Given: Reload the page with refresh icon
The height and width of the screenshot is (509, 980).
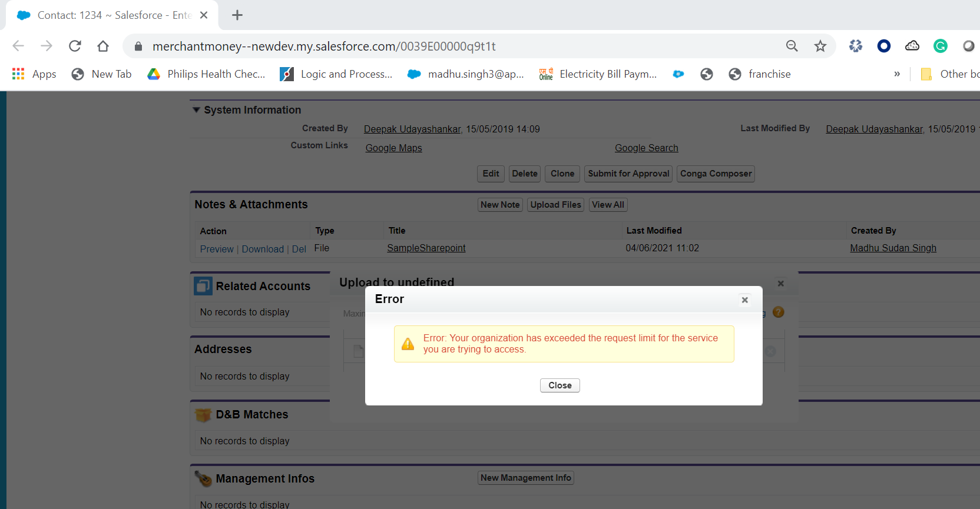Looking at the screenshot, I should [x=75, y=46].
